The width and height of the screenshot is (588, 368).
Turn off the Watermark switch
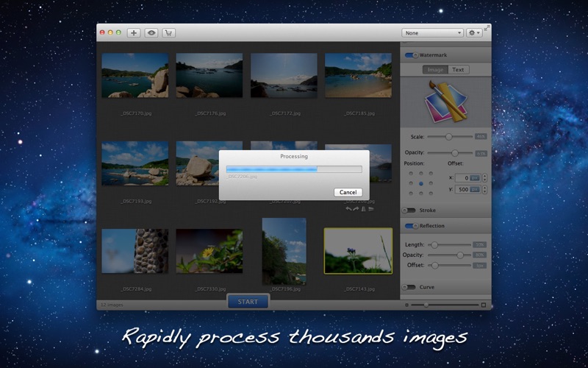(x=412, y=55)
